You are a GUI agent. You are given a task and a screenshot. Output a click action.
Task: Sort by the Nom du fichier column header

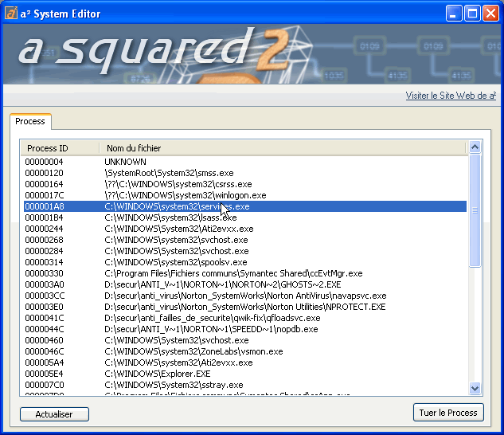pos(283,148)
